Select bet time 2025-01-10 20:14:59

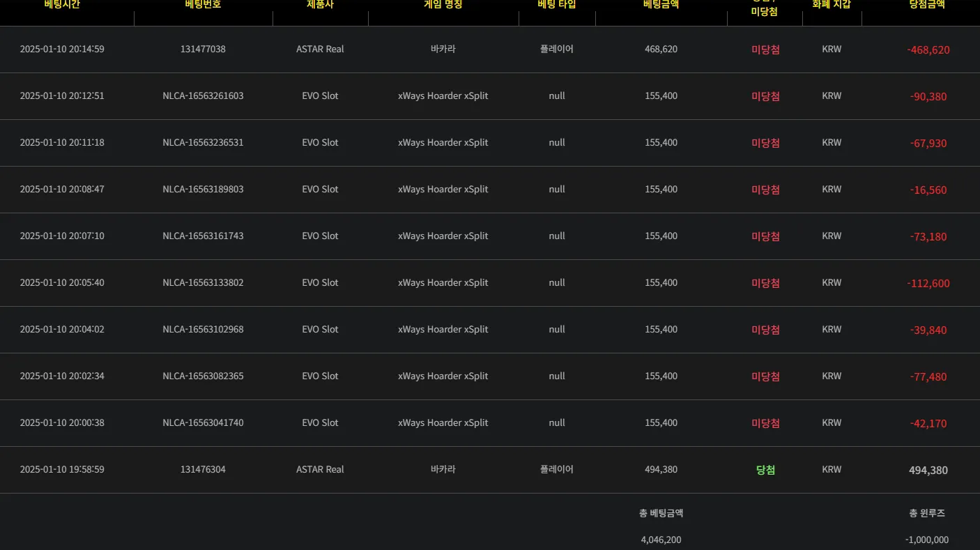tap(62, 49)
